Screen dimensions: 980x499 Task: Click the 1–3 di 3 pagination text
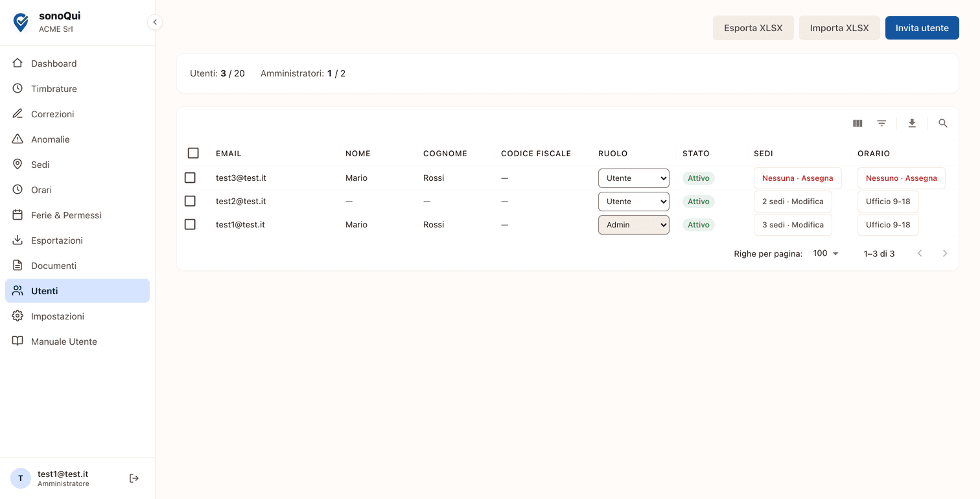[x=880, y=253]
